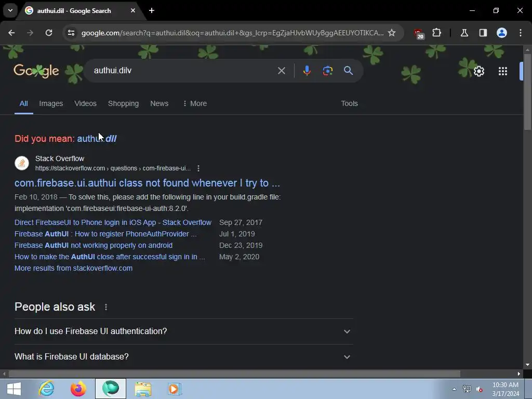Screen dimensions: 532x399
Task: Clear the search box with the X
Action: pyautogui.click(x=281, y=71)
